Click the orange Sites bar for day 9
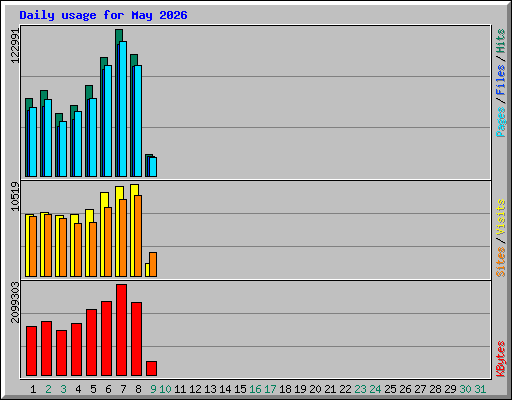 tap(153, 265)
